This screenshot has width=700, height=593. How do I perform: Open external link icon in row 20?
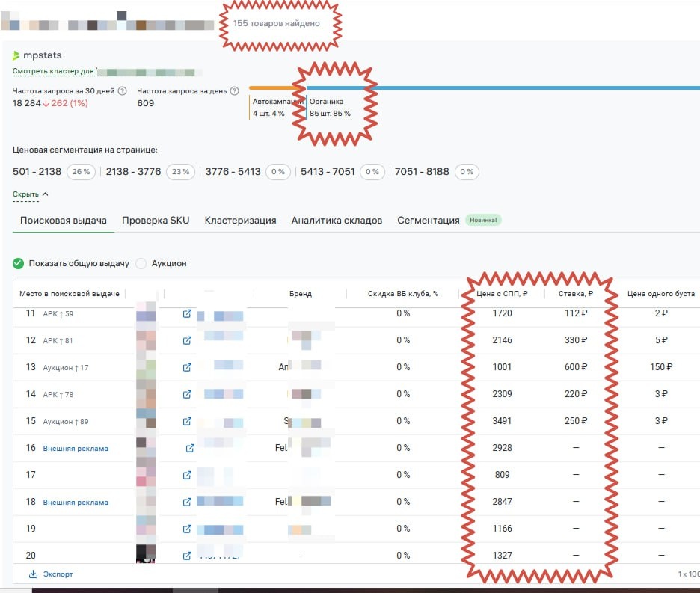coord(187,556)
